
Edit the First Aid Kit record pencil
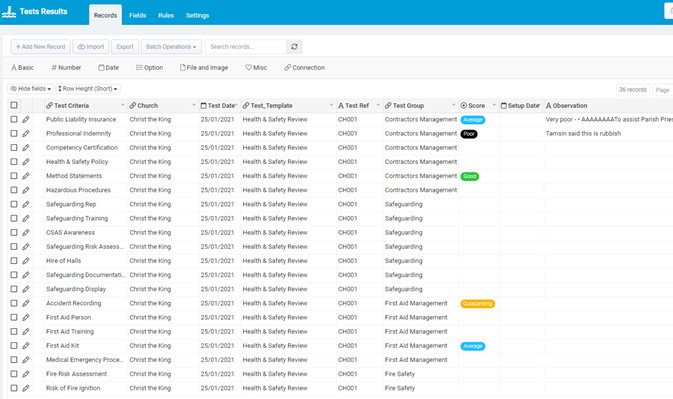tap(26, 346)
